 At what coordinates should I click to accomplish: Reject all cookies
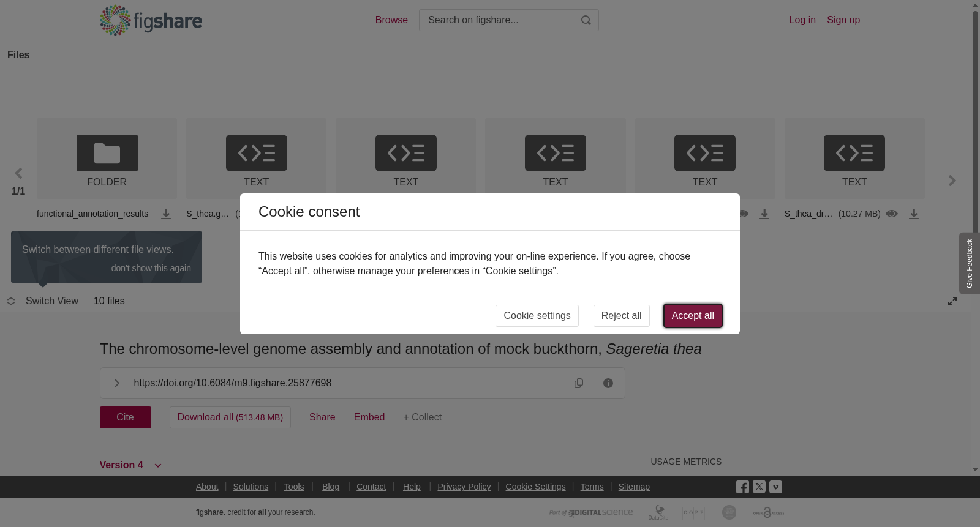click(x=621, y=316)
